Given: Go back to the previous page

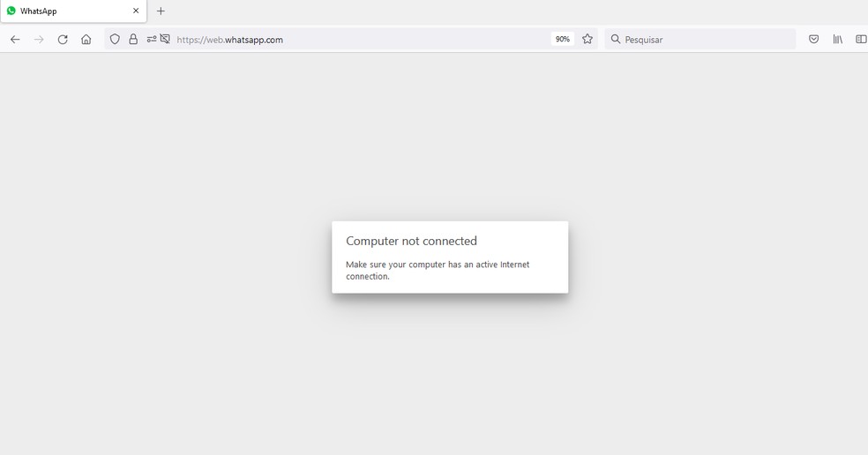Looking at the screenshot, I should [x=15, y=40].
